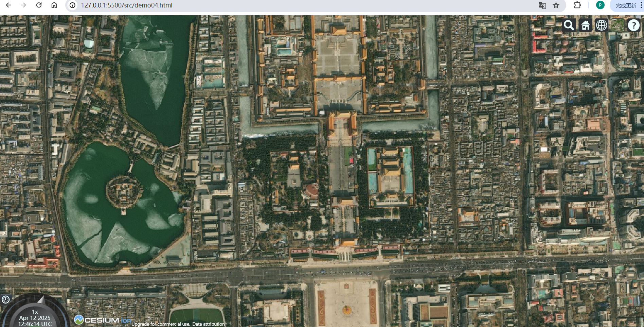This screenshot has height=327, width=644.
Task: Open the Data attribution link
Action: point(209,324)
